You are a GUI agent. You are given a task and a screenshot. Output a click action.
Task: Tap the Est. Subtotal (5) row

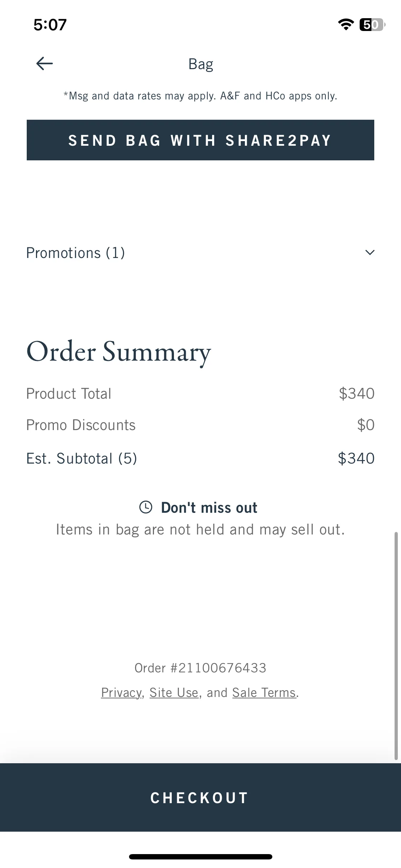(200, 458)
